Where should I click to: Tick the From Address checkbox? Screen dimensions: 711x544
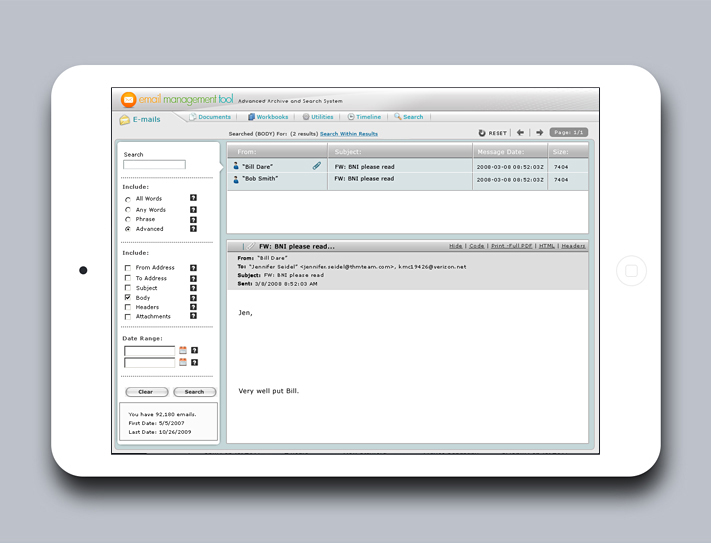click(128, 268)
